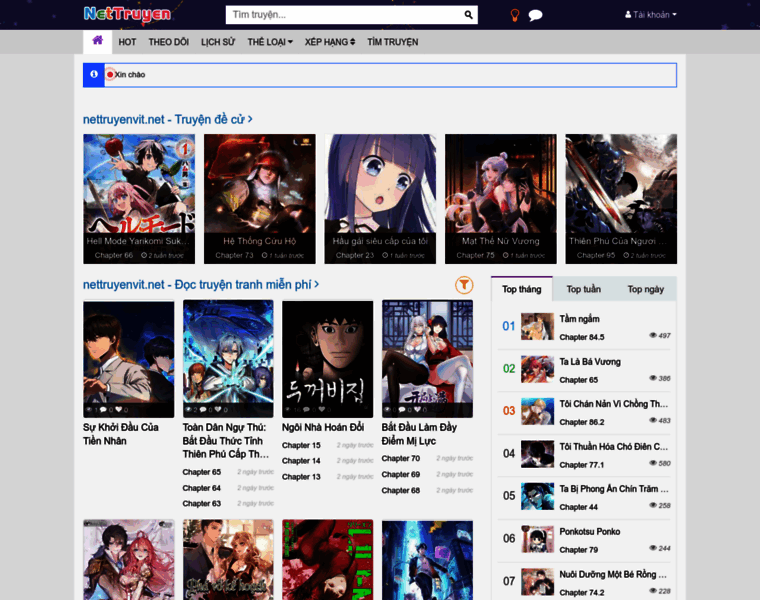Open Ta Là Bá Vương title link
The height and width of the screenshot is (600, 760).
590,362
